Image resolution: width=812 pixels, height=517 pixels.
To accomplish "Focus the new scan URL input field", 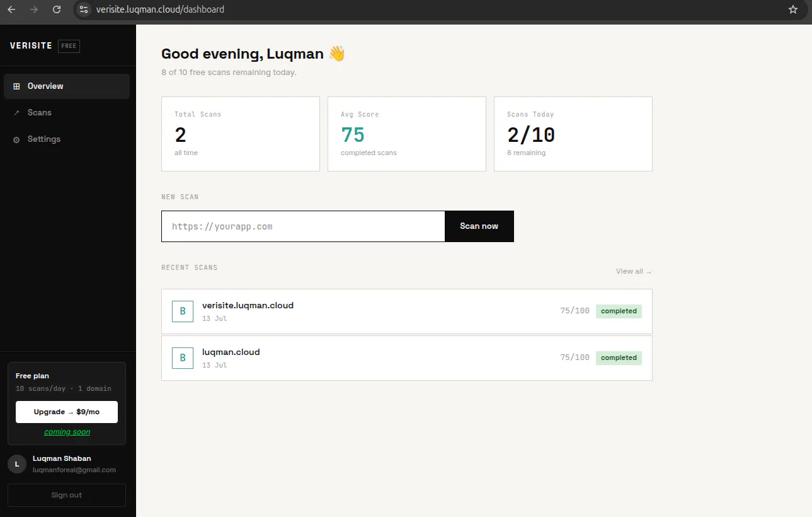I will 303,226.
